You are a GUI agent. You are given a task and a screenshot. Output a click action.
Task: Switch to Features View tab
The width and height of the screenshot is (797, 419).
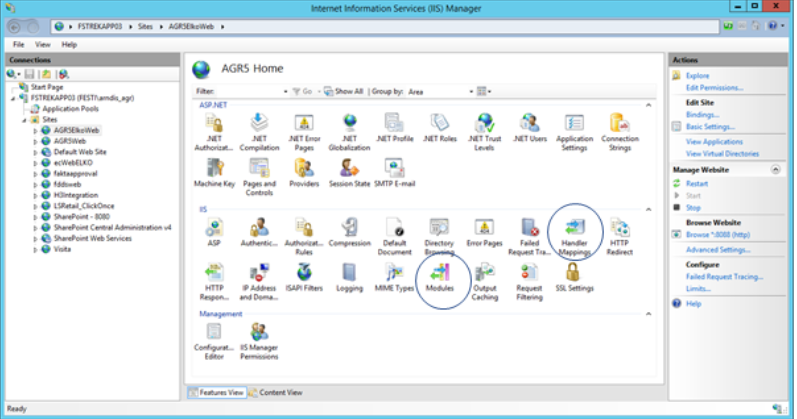coord(217,393)
